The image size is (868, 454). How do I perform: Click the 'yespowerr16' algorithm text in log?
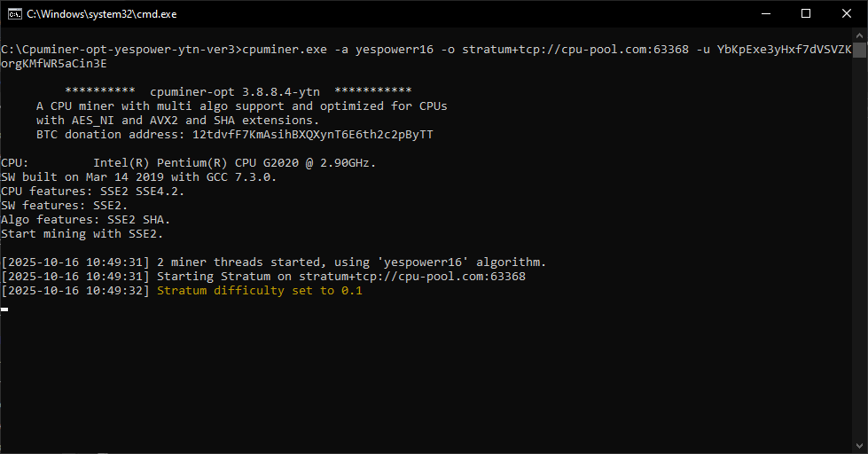click(423, 262)
